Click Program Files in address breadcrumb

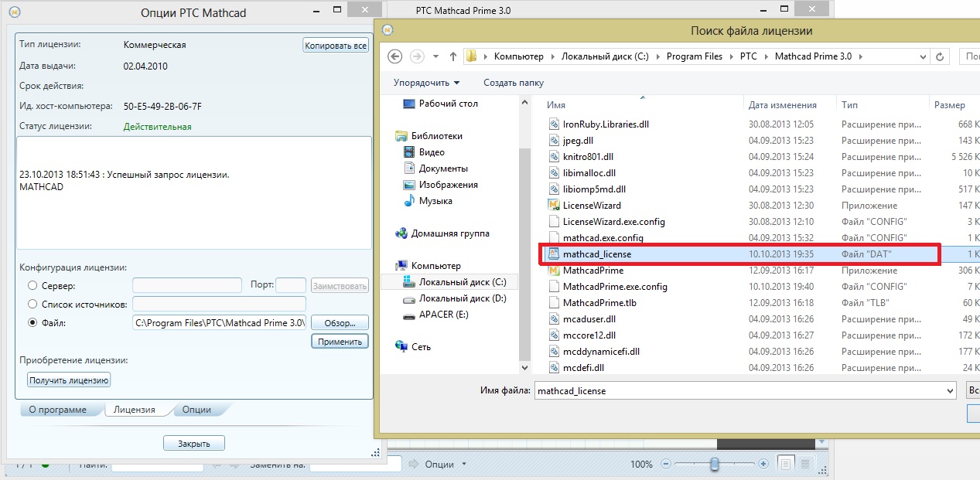(695, 56)
